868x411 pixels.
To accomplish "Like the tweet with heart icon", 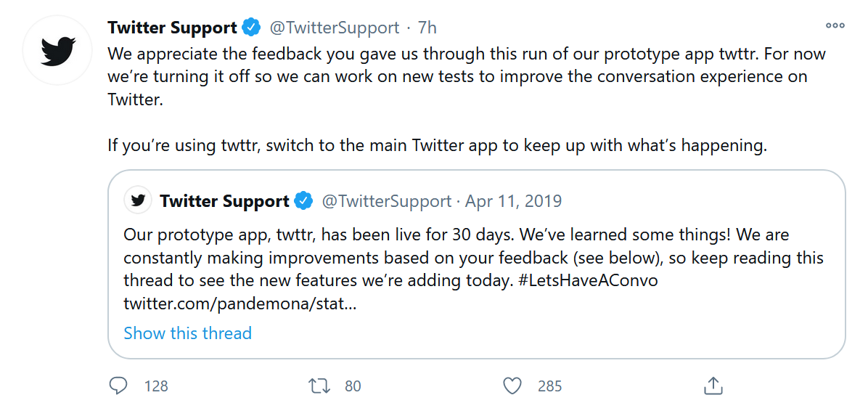I will [x=512, y=386].
